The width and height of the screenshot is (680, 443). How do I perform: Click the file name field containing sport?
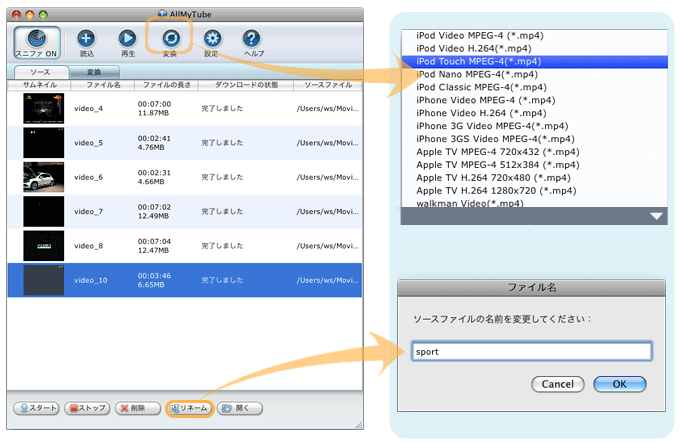(532, 352)
